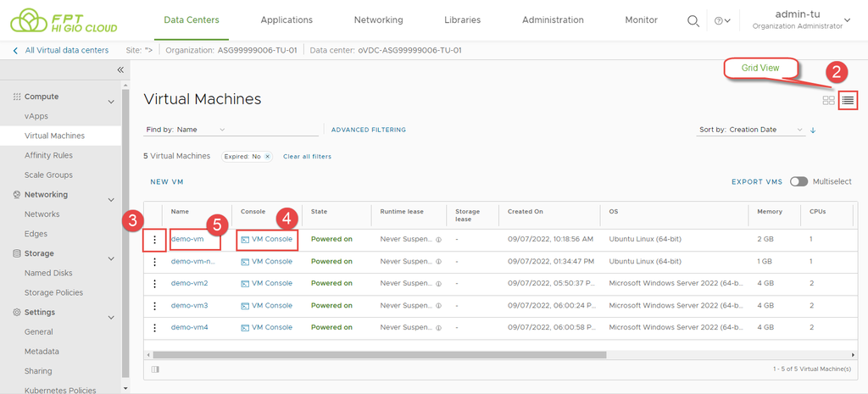The image size is (868, 394).
Task: Collapse the Compute section
Action: click(110, 102)
